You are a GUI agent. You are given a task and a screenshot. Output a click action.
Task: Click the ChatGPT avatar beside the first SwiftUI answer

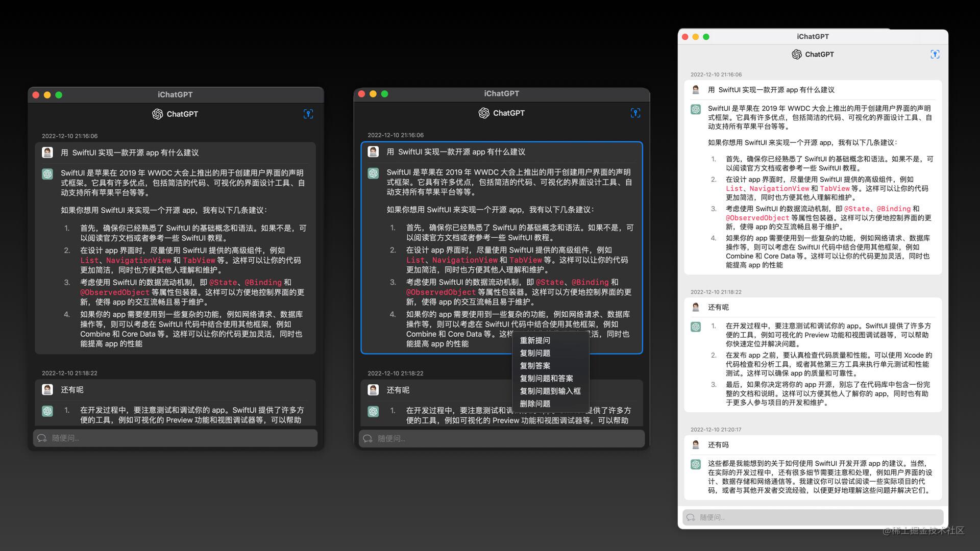click(x=47, y=173)
